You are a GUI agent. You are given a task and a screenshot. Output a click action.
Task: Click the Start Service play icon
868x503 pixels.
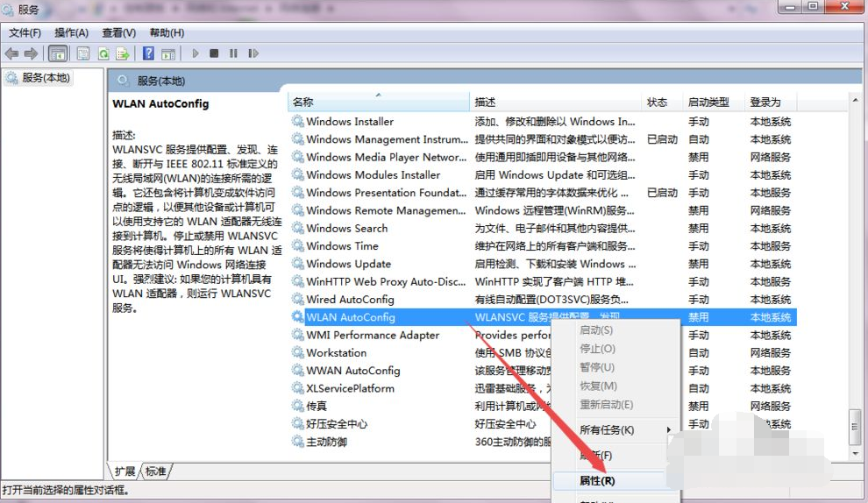196,53
